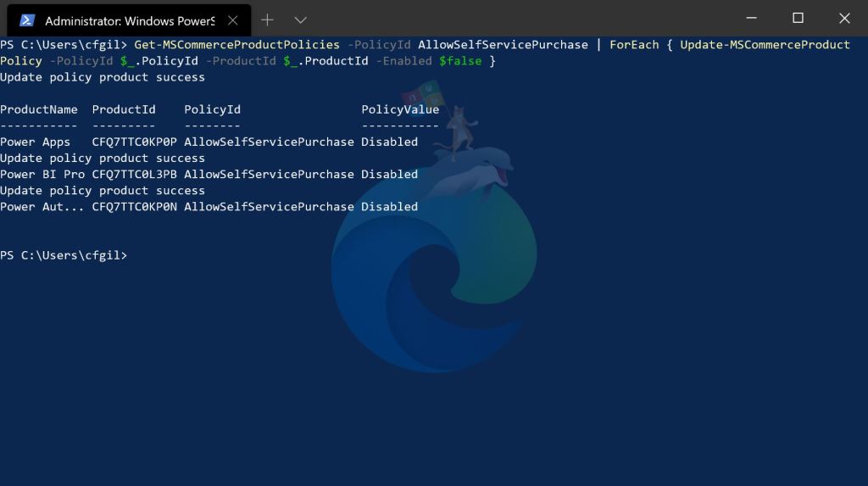Click the Power Apps product name

pos(36,142)
